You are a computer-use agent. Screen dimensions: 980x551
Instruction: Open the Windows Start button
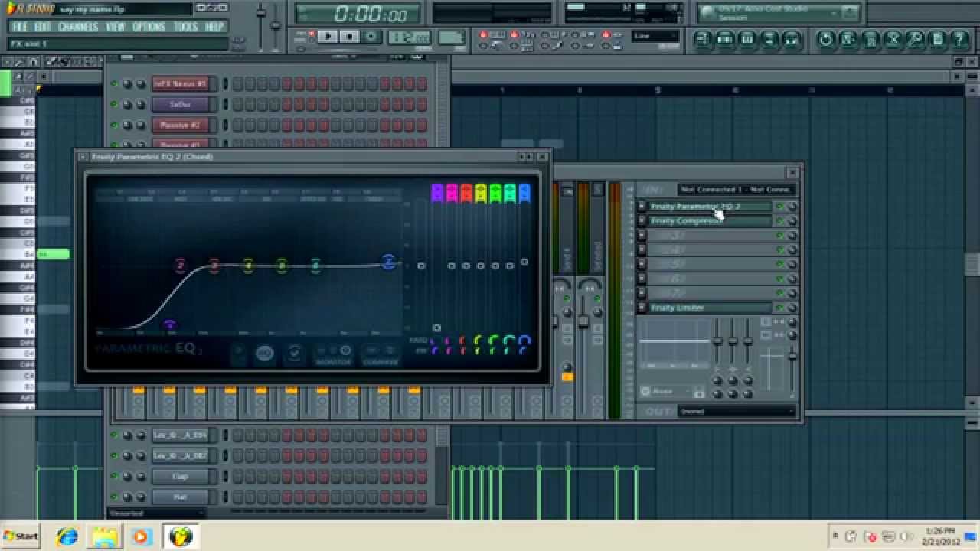pos(21,536)
